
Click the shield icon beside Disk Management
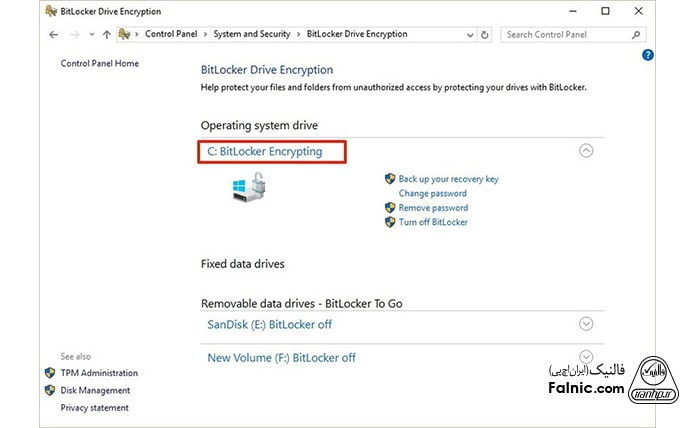click(x=50, y=391)
